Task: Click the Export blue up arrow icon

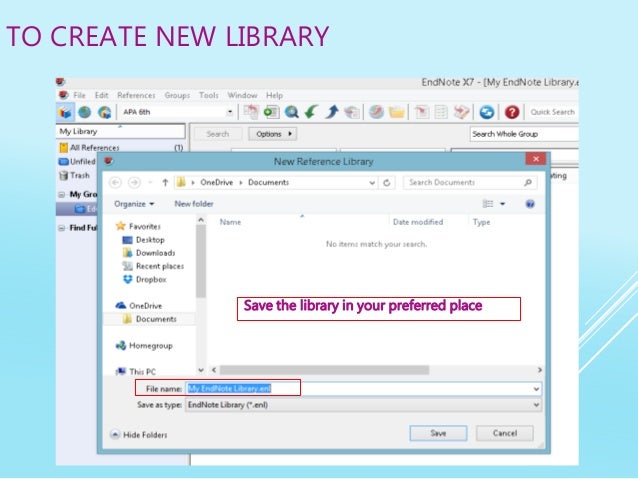Action: (x=332, y=112)
